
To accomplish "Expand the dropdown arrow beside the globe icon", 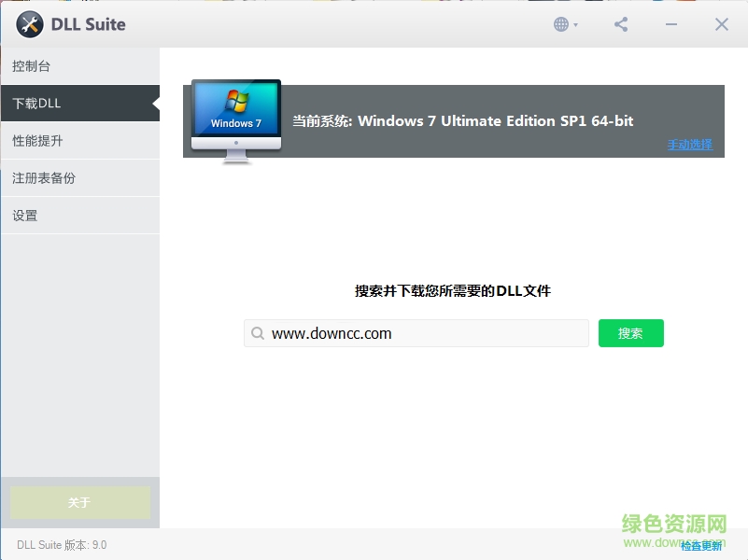I will pos(574,23).
